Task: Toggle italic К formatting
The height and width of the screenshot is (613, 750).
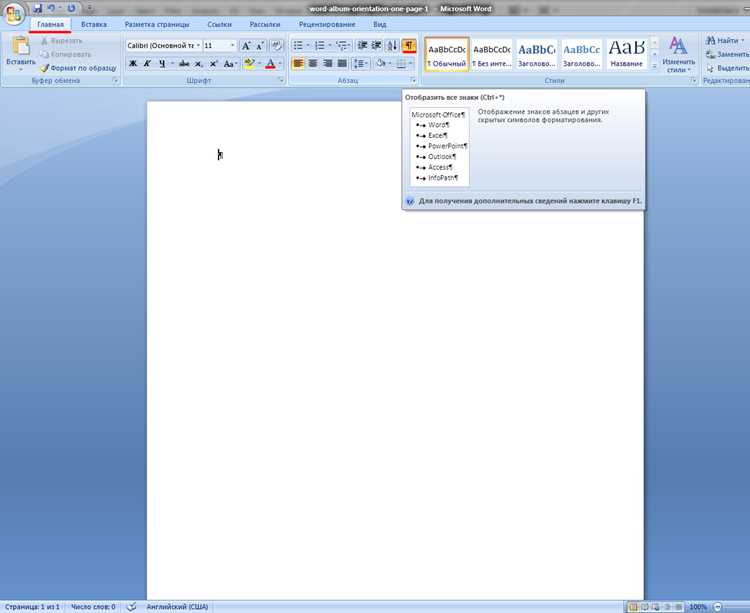Action: tap(147, 63)
